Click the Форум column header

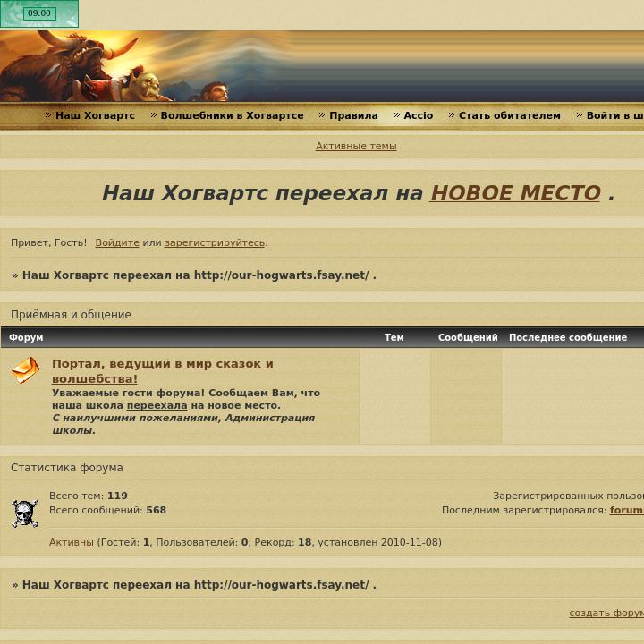pos(26,337)
